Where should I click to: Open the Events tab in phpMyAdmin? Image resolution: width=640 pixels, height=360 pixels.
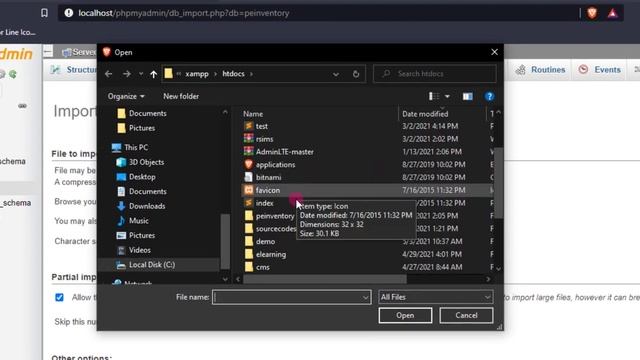click(600, 70)
